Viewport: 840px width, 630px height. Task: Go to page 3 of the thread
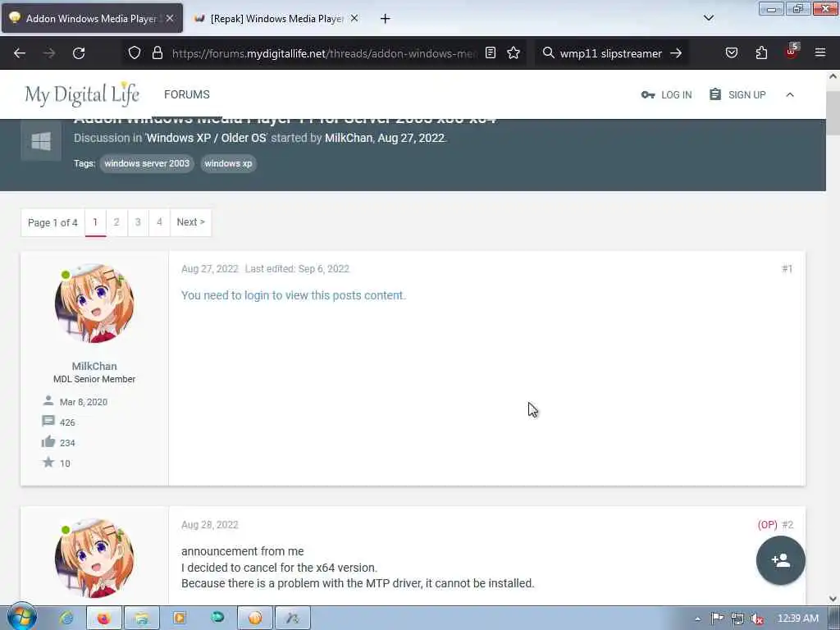(138, 222)
